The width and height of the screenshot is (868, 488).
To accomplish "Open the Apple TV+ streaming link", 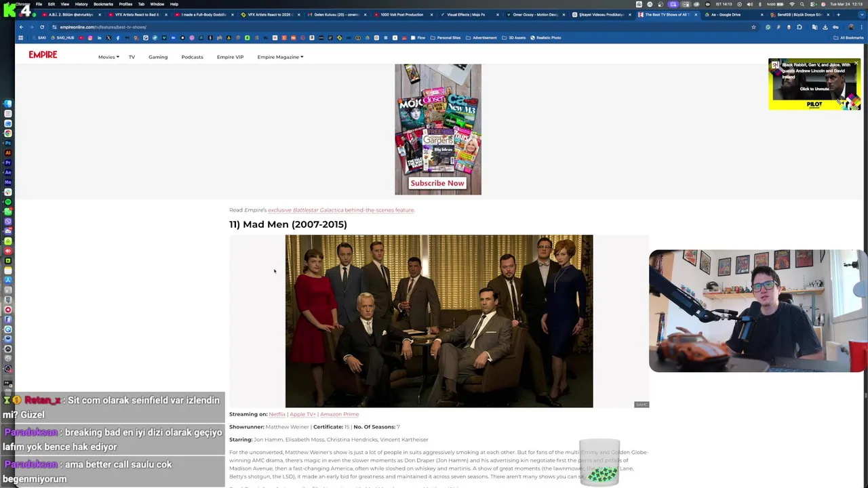I will (x=302, y=414).
